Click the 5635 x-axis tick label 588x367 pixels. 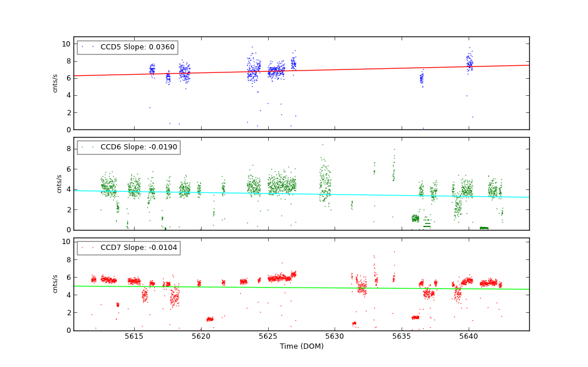click(x=402, y=336)
